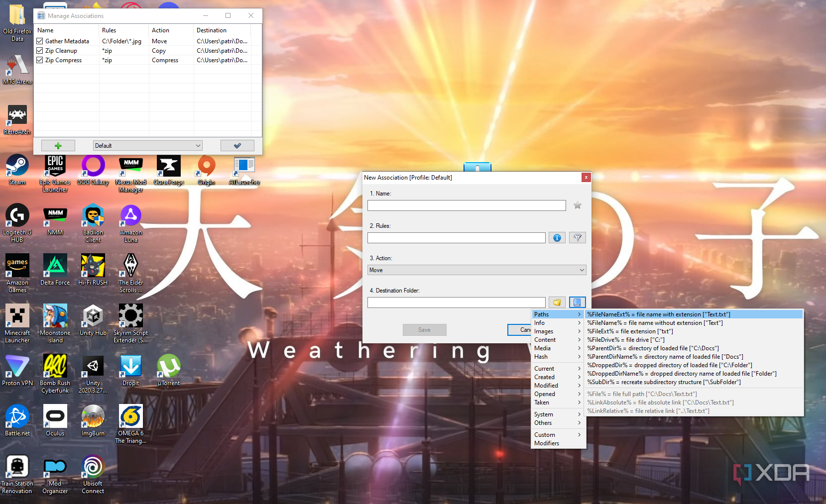Close the New Association dialog
The image size is (826, 504).
coord(586,177)
